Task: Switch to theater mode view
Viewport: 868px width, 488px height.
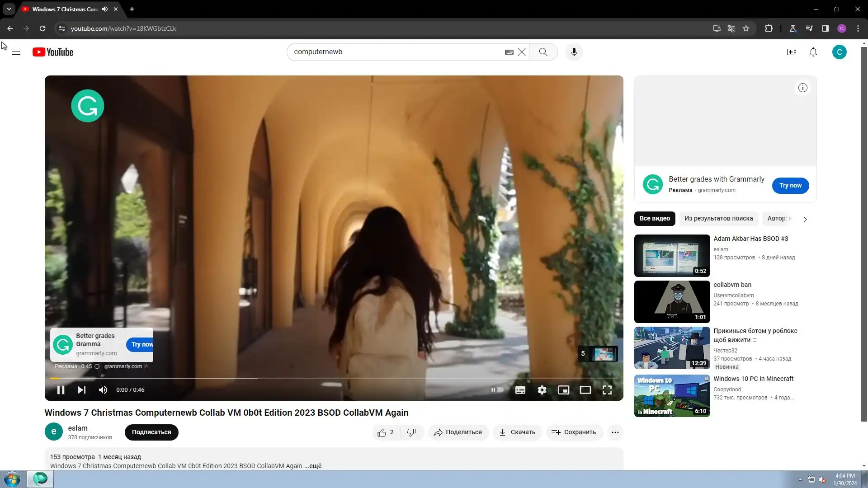Action: [585, 390]
